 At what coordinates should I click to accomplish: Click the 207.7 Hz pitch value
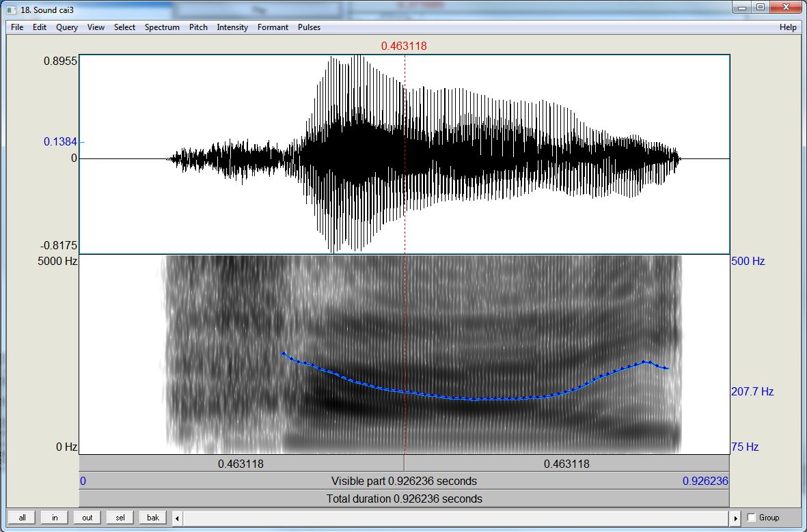(x=752, y=391)
